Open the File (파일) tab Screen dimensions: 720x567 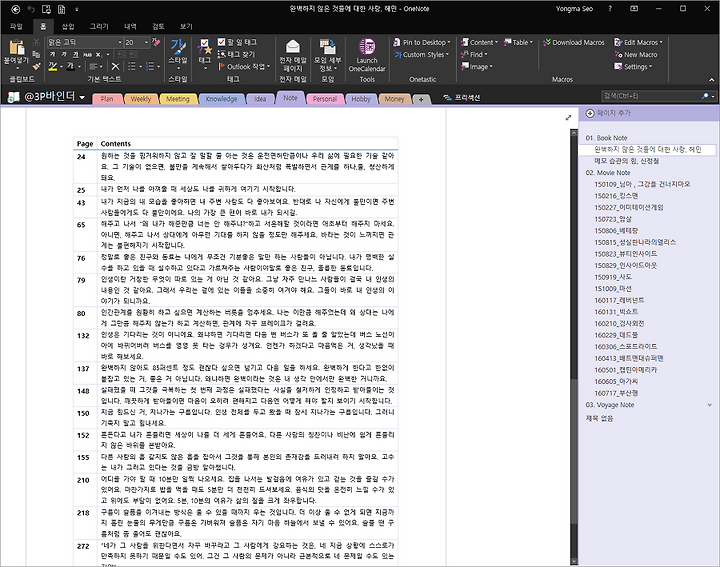(16, 26)
